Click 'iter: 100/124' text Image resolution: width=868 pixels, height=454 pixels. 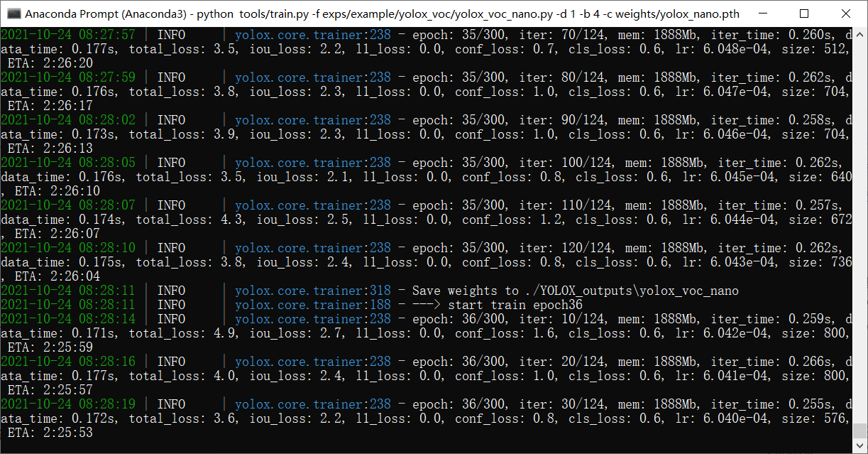click(565, 163)
